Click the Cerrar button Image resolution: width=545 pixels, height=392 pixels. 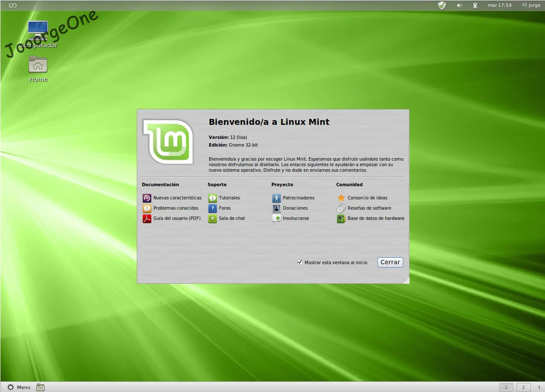(390, 262)
